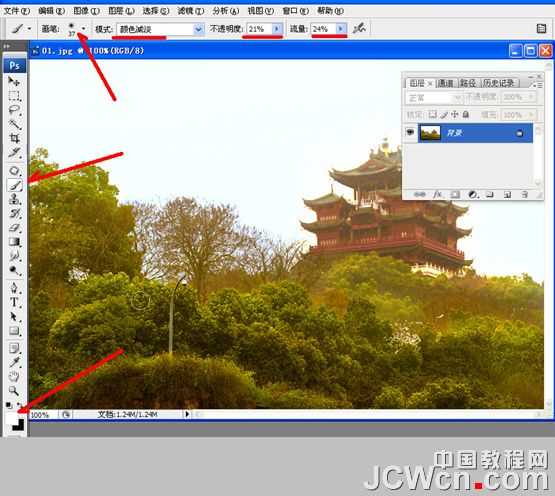Open the 流量 flow slider arrow
555x496 pixels.
click(341, 29)
